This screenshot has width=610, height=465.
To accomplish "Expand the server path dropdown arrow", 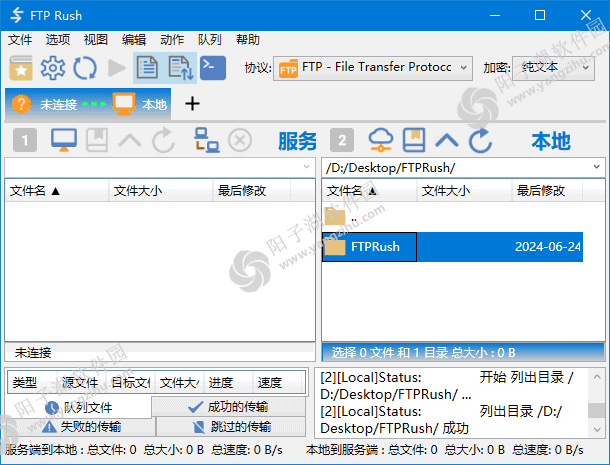I will pos(307,167).
